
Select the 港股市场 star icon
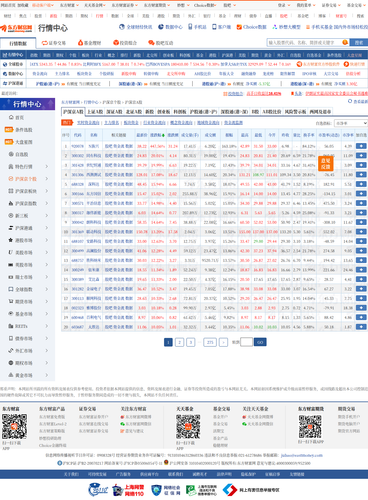pos(11,240)
